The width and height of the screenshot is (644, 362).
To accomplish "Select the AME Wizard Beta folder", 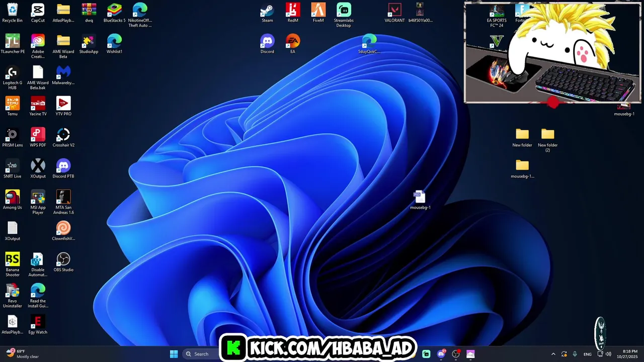I will [63, 46].
